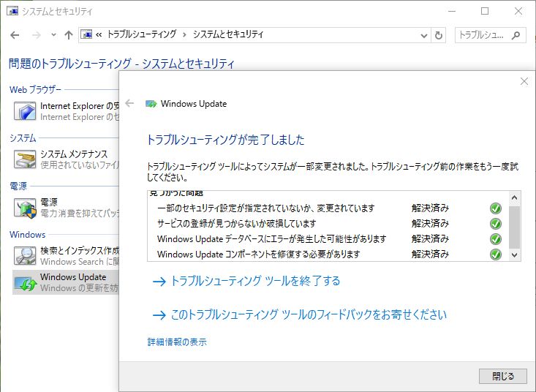Click the システム category heading
The height and width of the screenshot is (392, 536).
tap(23, 138)
